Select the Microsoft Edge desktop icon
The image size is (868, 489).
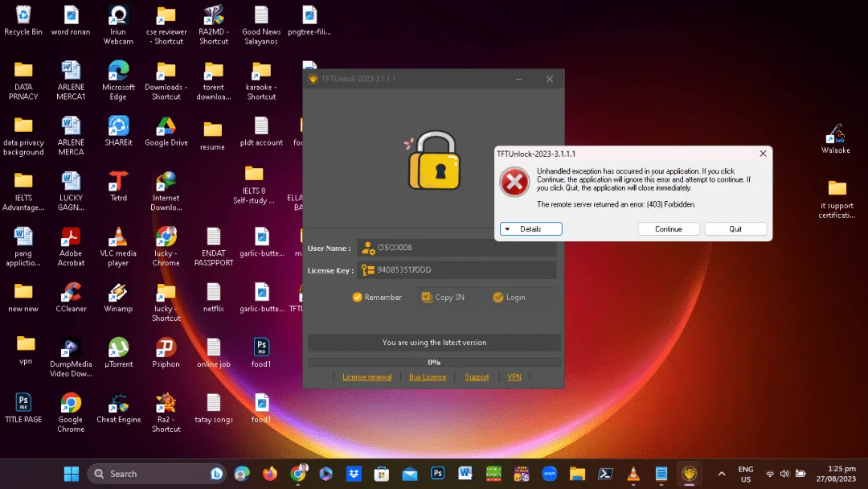(x=118, y=80)
